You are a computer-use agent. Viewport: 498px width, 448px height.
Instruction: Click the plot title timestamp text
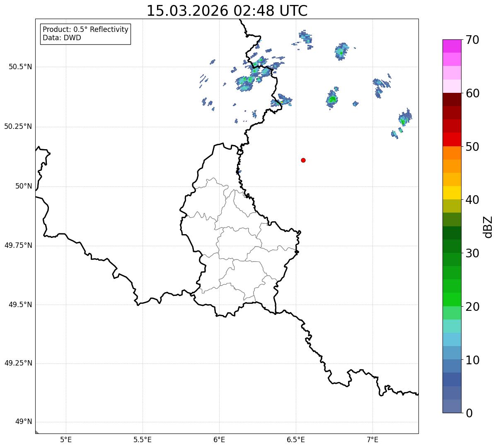(x=227, y=11)
